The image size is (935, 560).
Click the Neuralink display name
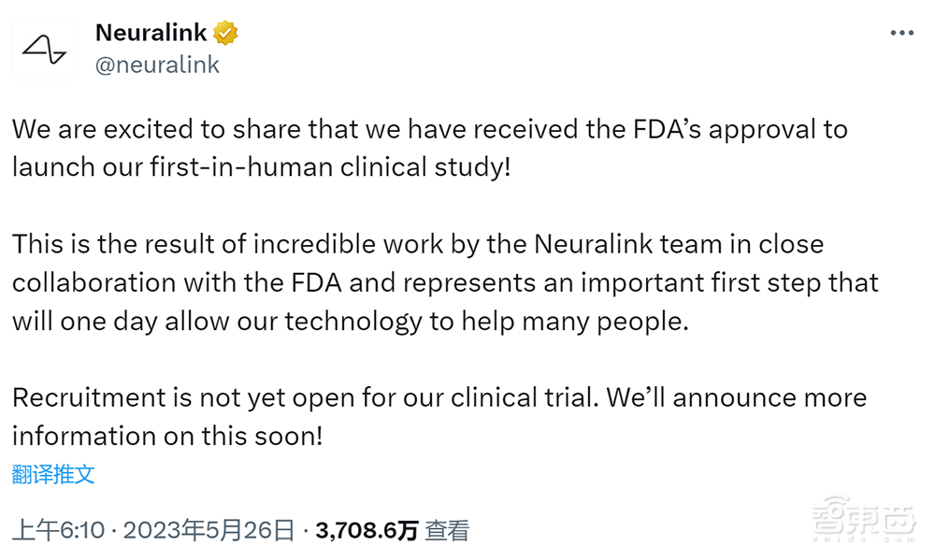tap(151, 31)
